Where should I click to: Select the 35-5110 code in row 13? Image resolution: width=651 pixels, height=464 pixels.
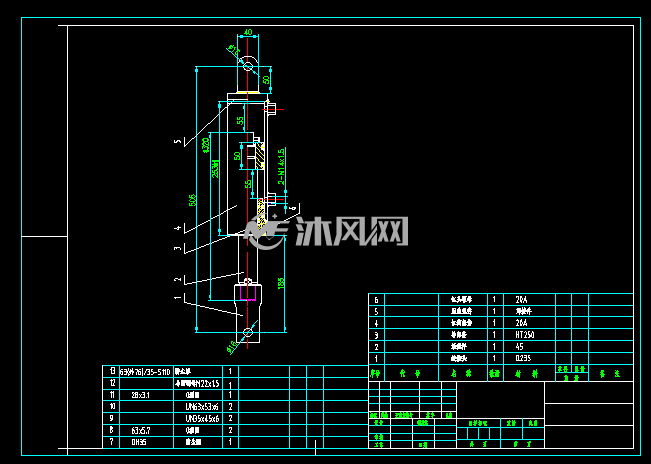pyautogui.click(x=156, y=372)
